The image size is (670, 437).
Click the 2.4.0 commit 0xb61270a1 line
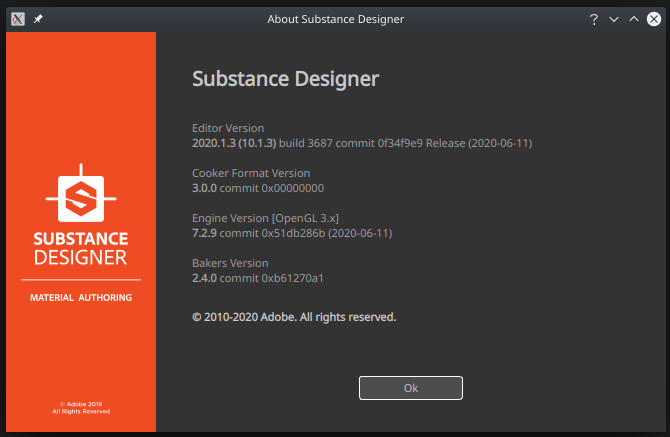258,278
